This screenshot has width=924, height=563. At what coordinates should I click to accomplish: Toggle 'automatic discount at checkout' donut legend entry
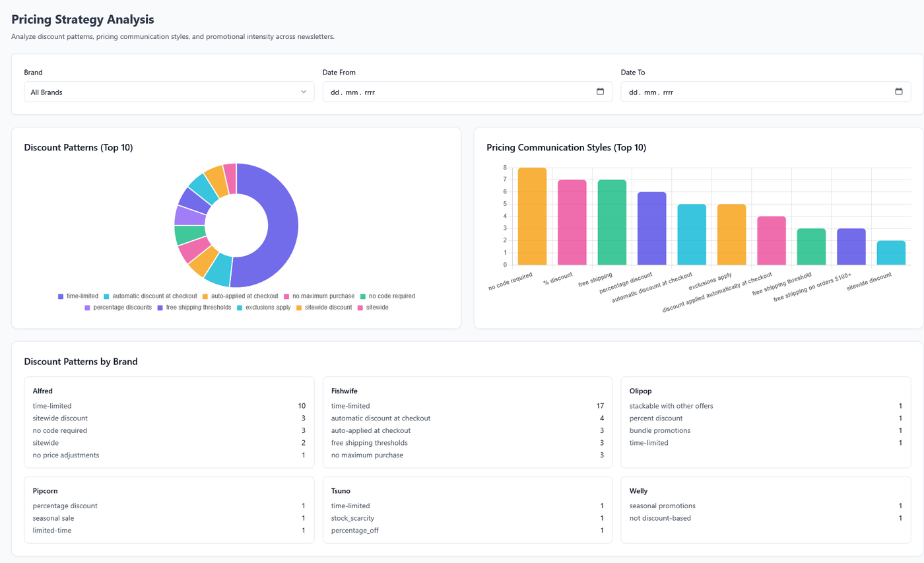(150, 296)
